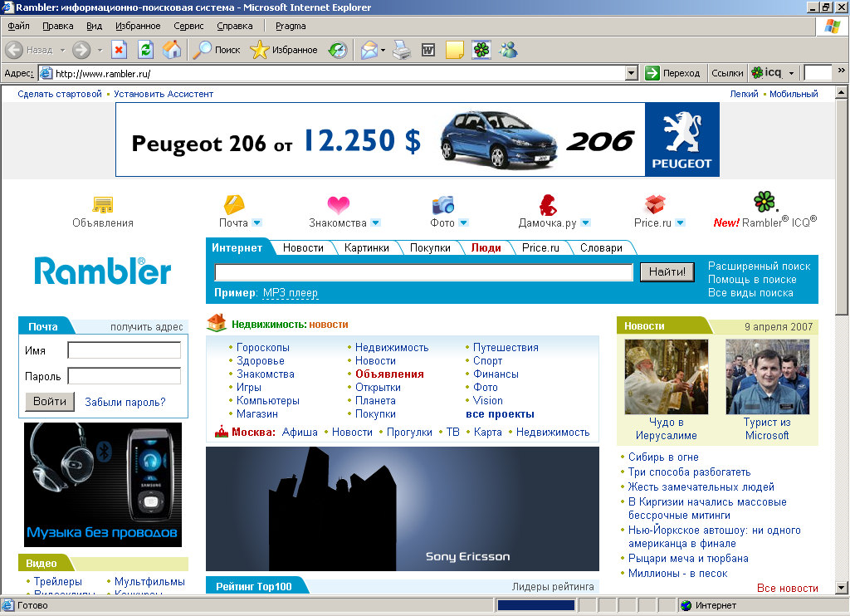
Task: Click the Forward navigation arrow icon
Action: tap(81, 50)
